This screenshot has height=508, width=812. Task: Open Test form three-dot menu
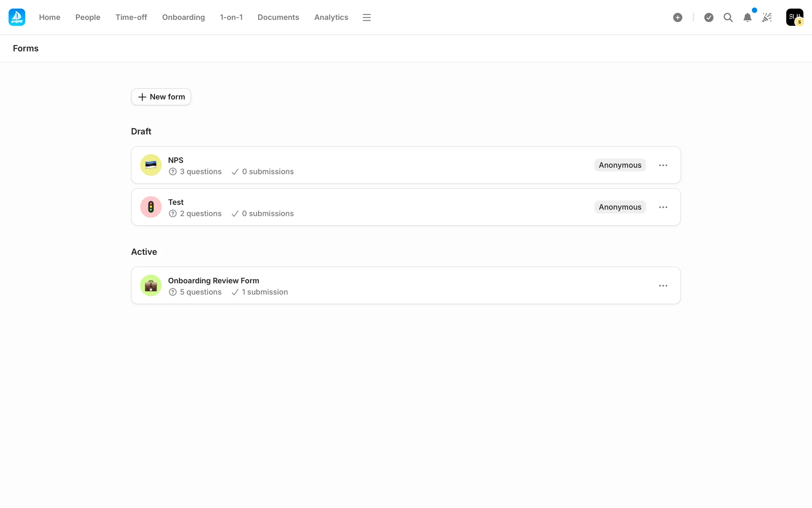pyautogui.click(x=663, y=207)
